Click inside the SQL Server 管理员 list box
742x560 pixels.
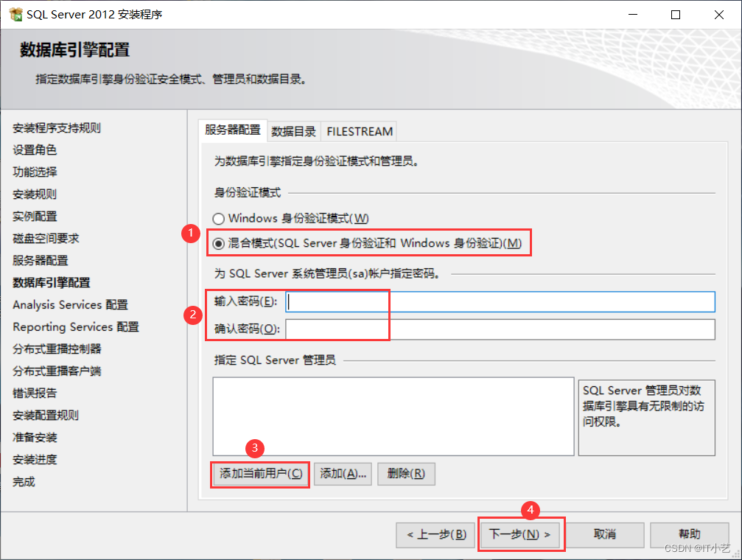(393, 416)
